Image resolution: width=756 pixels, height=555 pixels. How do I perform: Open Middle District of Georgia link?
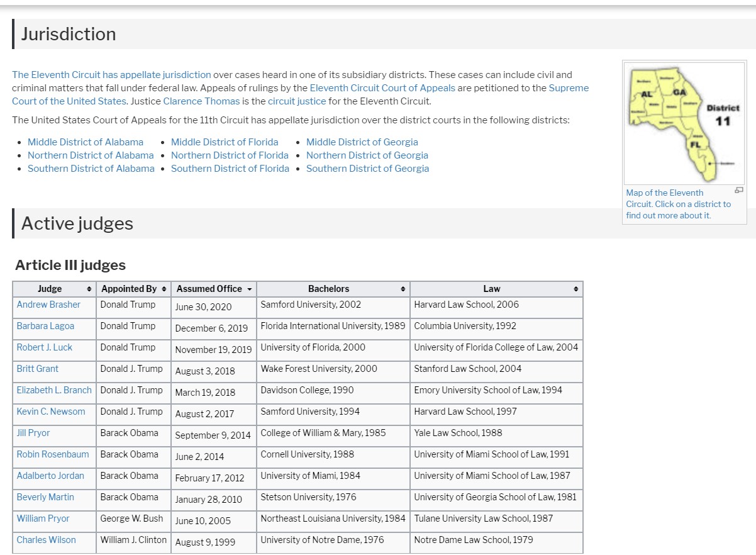coord(362,142)
